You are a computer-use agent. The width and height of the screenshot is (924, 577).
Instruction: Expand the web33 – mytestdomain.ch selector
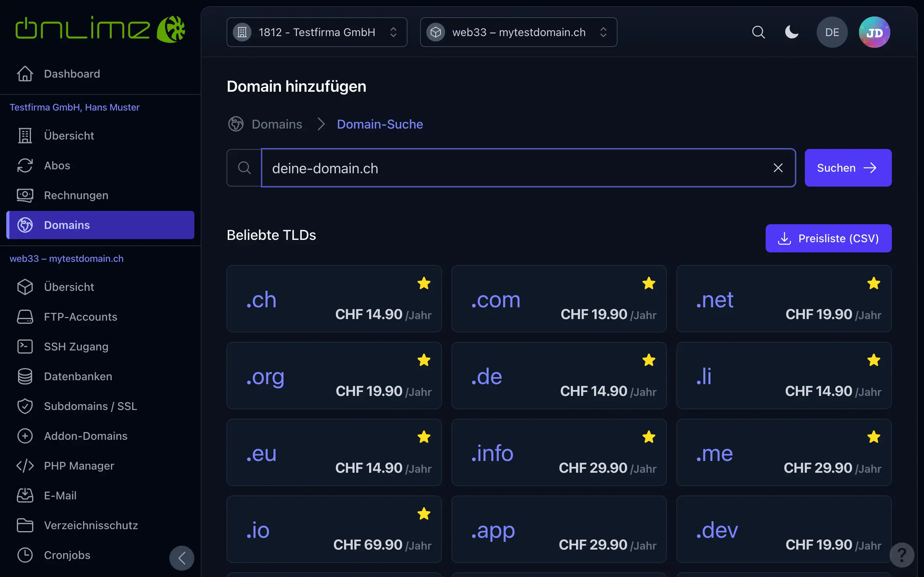[x=518, y=32]
